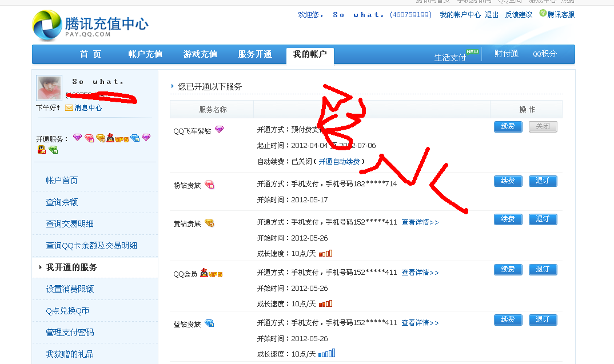Click the yellow diamond icon in 开通服务
Screen dimensions: 614x364
point(101,138)
